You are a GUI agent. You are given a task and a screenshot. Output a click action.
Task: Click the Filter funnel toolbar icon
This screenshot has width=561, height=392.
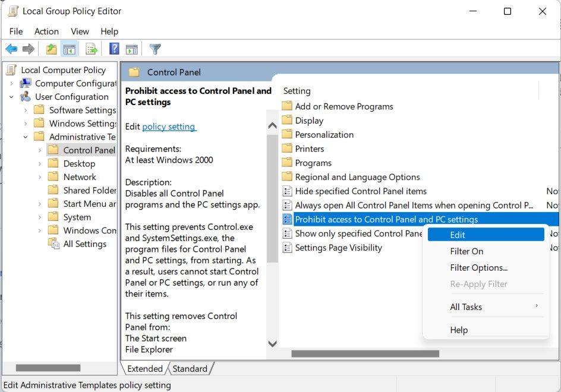155,49
